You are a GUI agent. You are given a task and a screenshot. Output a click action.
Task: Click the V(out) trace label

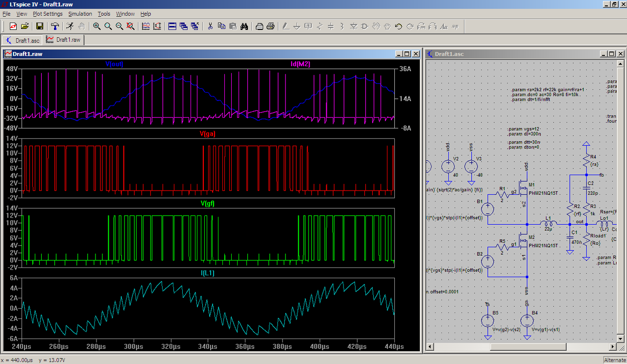pos(114,64)
